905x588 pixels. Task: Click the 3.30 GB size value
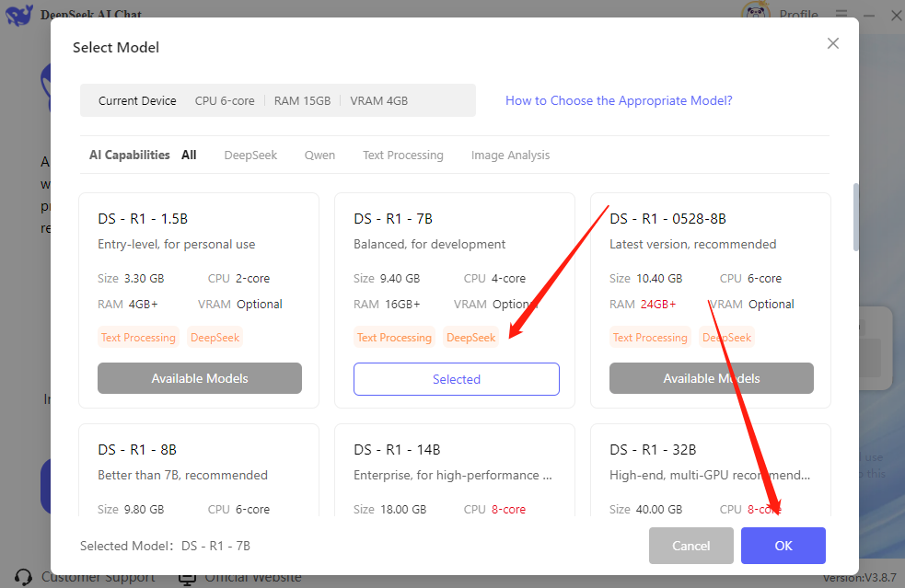pyautogui.click(x=145, y=278)
